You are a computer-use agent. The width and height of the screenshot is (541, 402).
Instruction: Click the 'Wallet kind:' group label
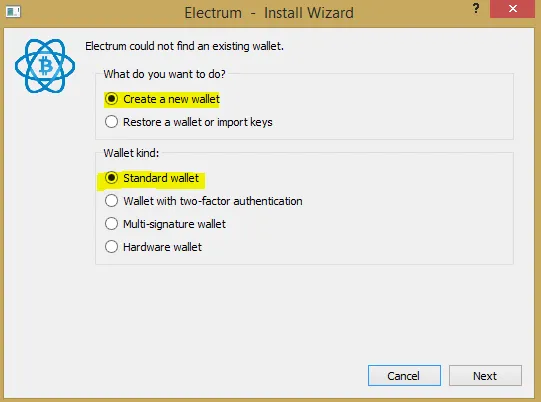(x=131, y=153)
